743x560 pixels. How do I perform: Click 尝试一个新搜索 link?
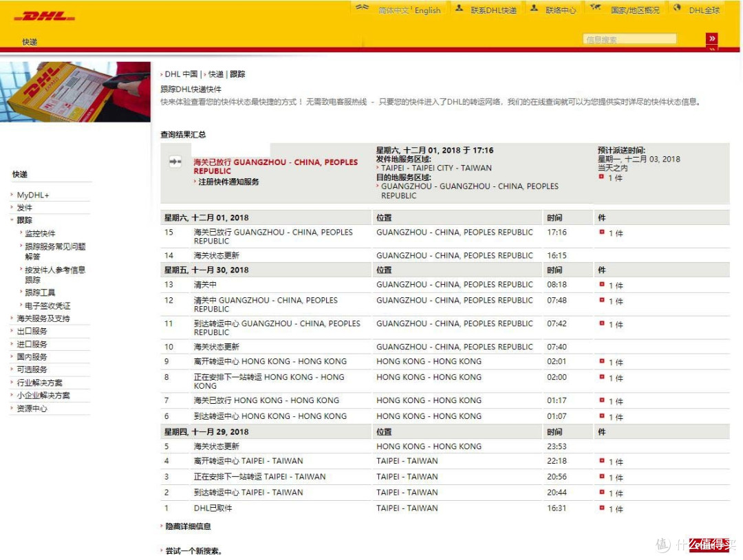[194, 550]
